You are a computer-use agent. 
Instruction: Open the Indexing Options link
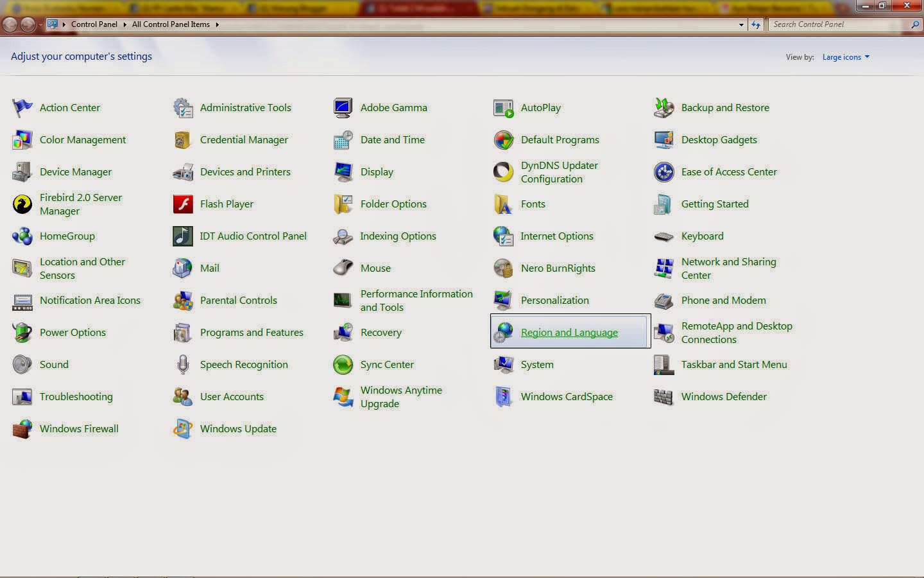398,236
